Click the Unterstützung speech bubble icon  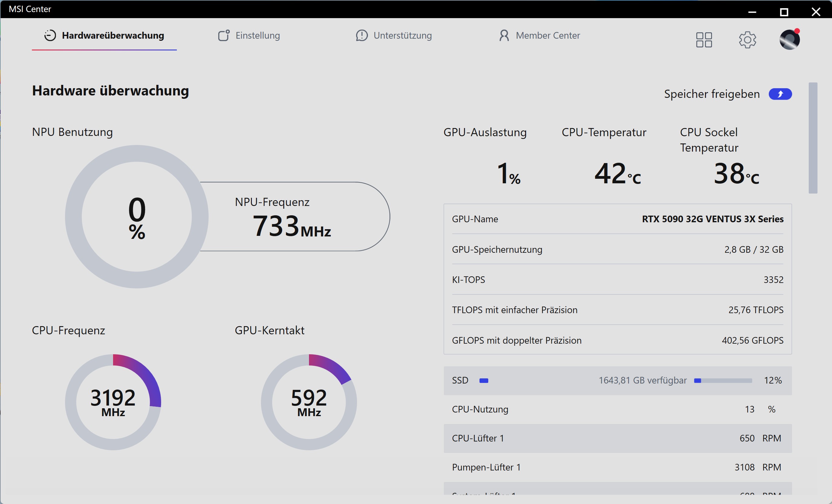tap(362, 35)
